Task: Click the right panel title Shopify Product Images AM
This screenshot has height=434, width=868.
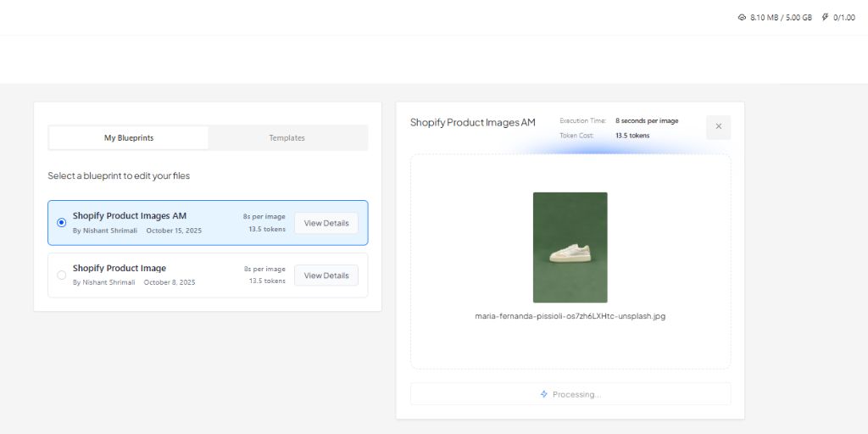Action: point(473,122)
